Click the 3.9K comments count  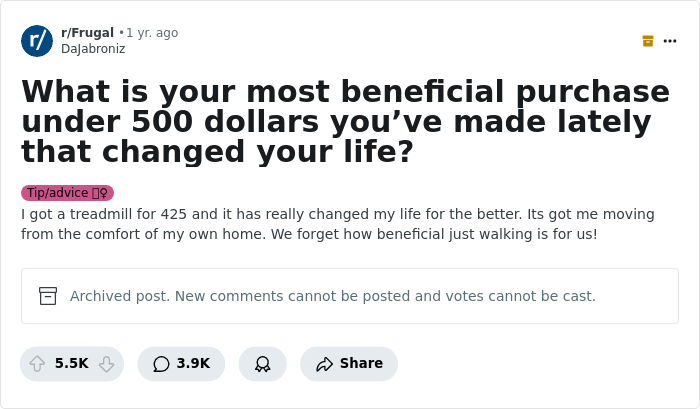click(x=193, y=364)
